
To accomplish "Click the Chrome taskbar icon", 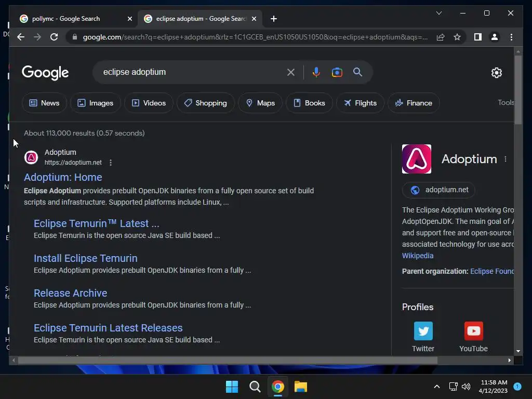I will (x=278, y=387).
